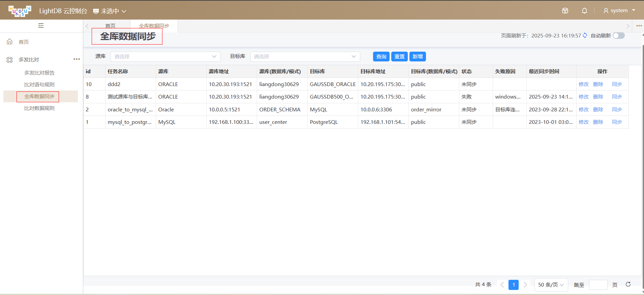Click the notification bell icon
Image resolution: width=644 pixels, height=295 pixels.
pyautogui.click(x=584, y=11)
